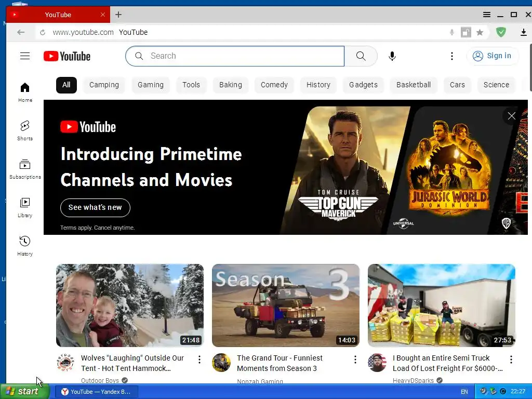Start voice search with the microphone icon
This screenshot has width=532, height=399.
pyautogui.click(x=392, y=56)
